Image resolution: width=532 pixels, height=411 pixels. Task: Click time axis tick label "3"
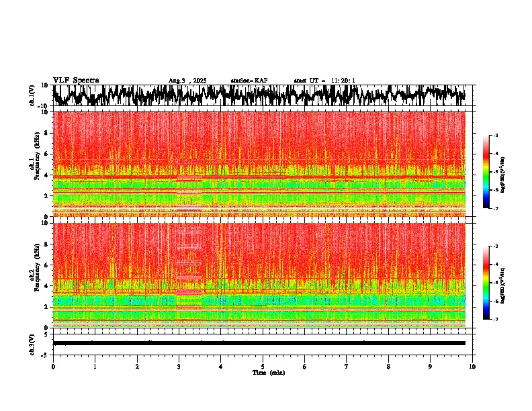tap(179, 367)
